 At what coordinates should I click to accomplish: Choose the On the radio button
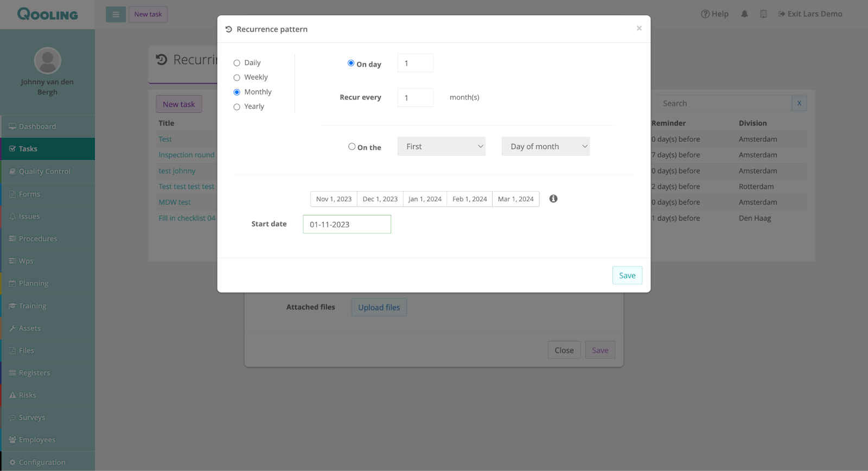click(x=352, y=147)
